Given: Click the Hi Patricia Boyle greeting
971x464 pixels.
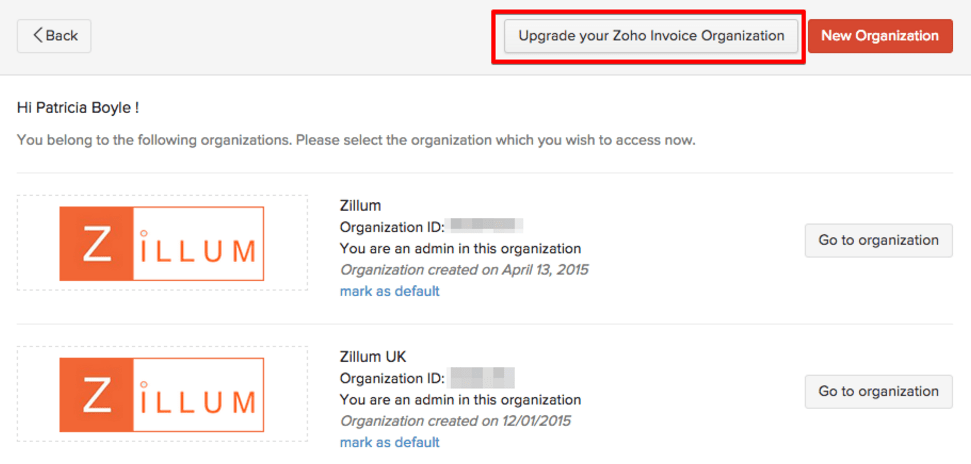Looking at the screenshot, I should pos(78,106).
